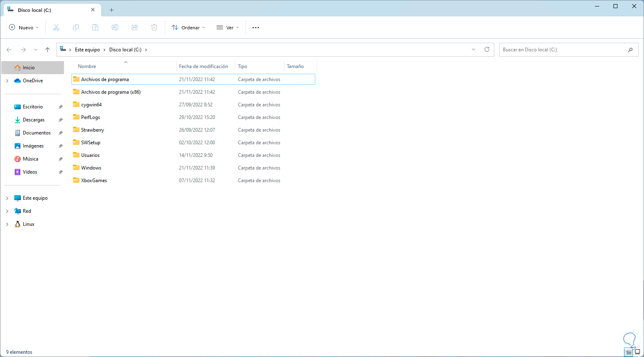Viewport: 644px width, 357px height.
Task: Click the pin icon next to Descargas
Action: [x=60, y=120]
